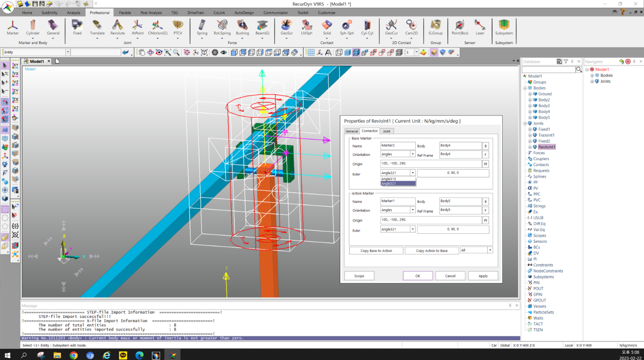Click the Base Marker Name field
This screenshot has width=644, height=360.
pos(398,146)
